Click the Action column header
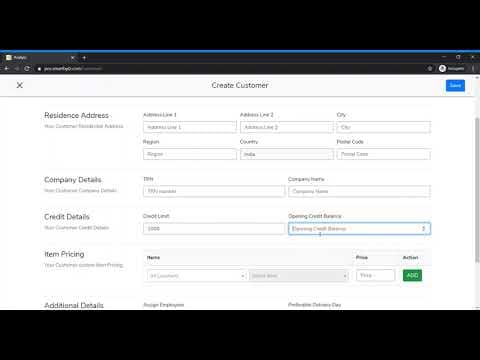480x360 pixels. [410, 257]
